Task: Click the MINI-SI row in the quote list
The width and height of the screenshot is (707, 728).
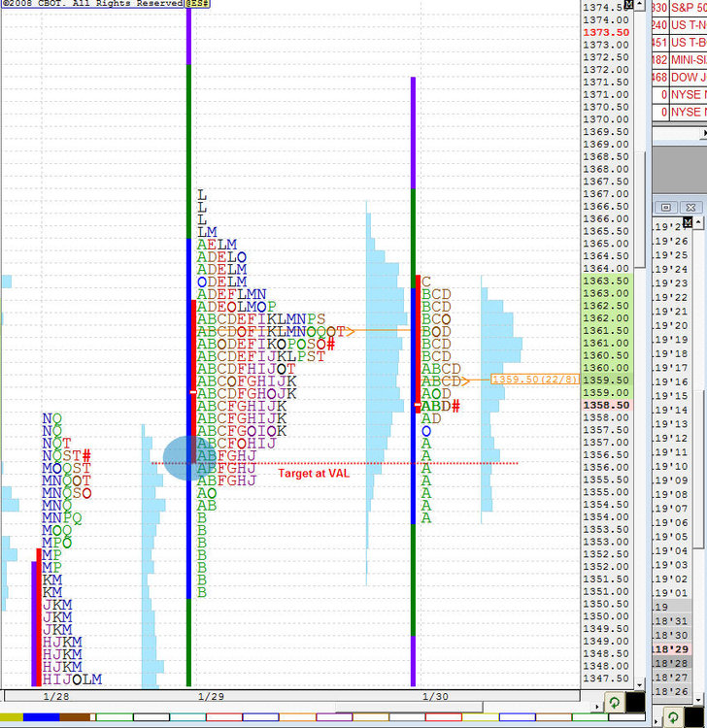Action: coord(680,59)
